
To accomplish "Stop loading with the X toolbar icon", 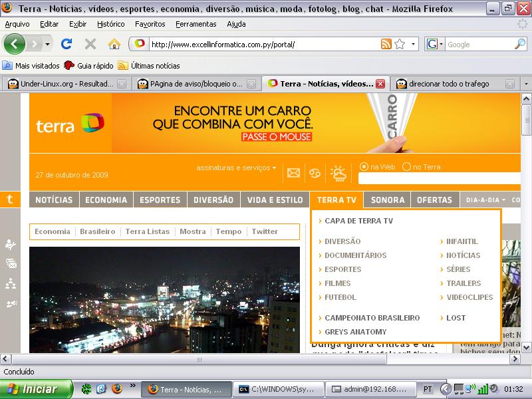I will (x=90, y=44).
